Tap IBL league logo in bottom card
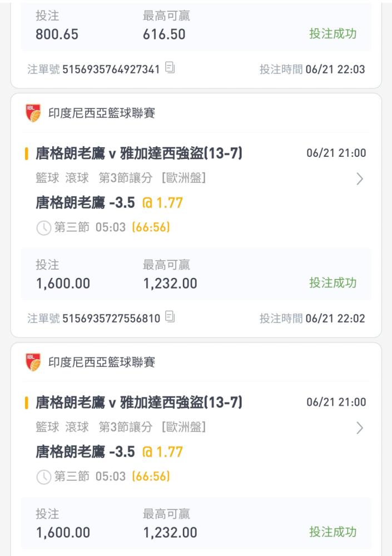This screenshot has width=392, height=556. (33, 362)
